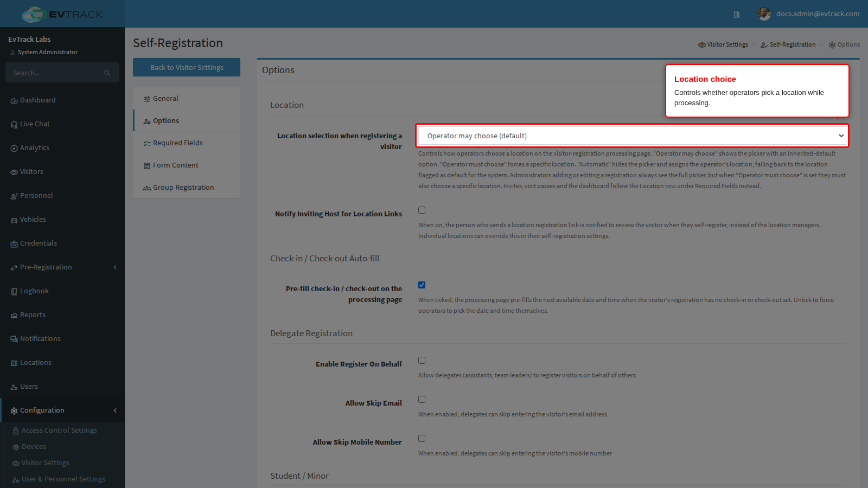868x488 pixels.
Task: Tick Allow Skip Email checkbox
Action: 422,400
